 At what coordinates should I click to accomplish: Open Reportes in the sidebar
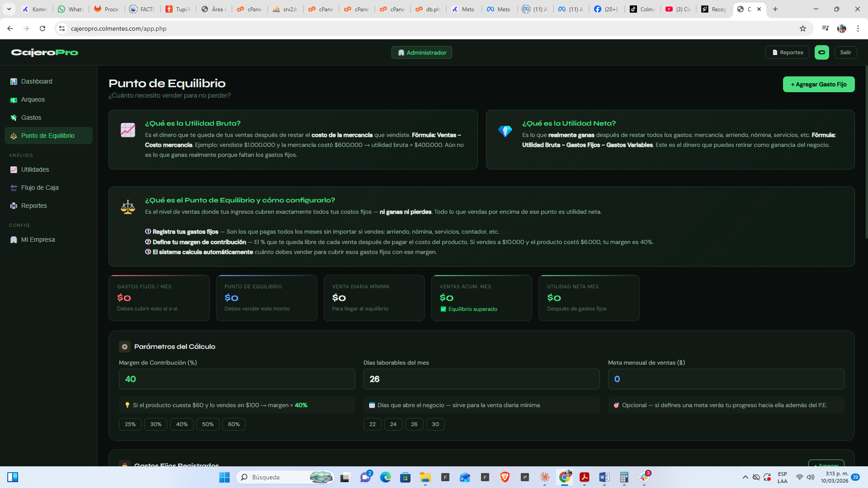click(x=33, y=206)
